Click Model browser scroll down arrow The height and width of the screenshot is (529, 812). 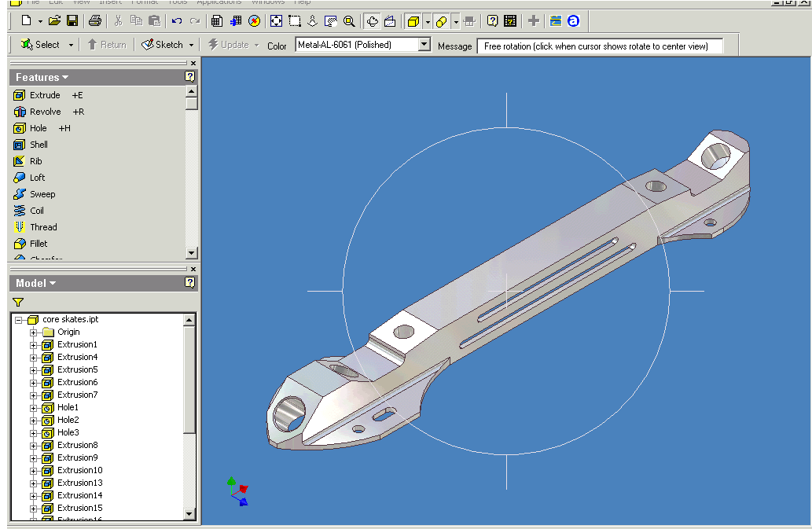pyautogui.click(x=189, y=514)
